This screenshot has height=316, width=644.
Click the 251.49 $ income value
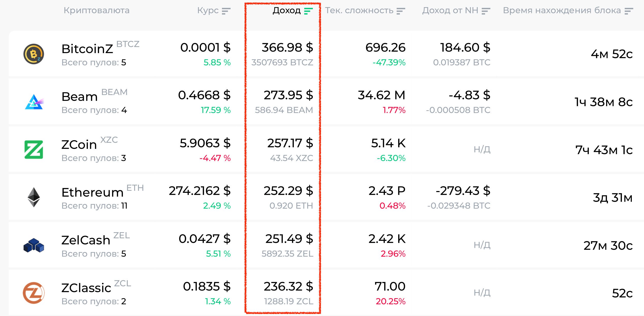[x=289, y=239]
